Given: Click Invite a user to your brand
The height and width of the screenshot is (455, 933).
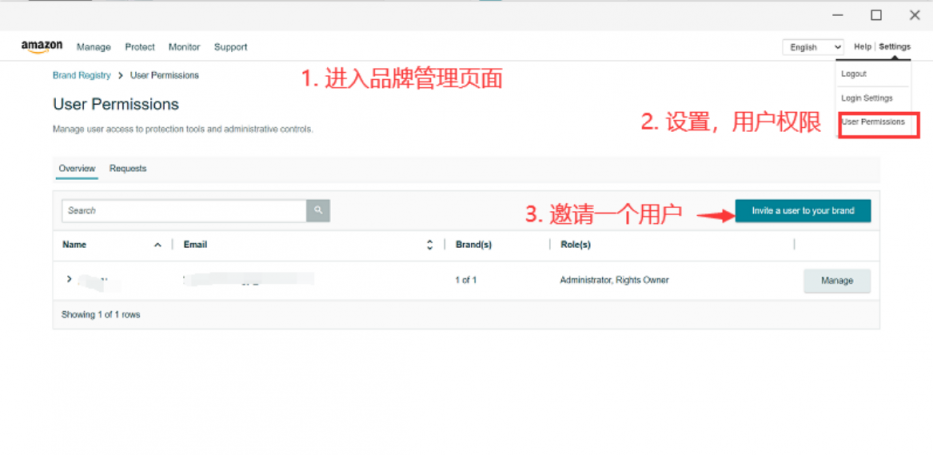Looking at the screenshot, I should click(802, 211).
